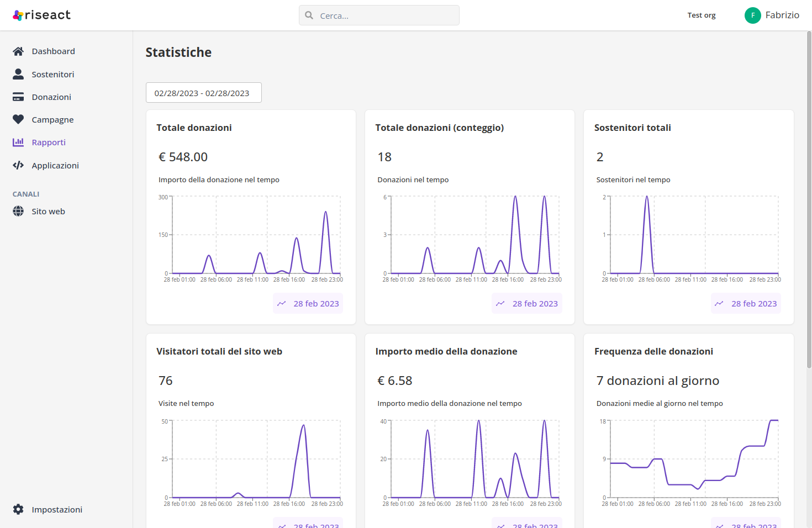The height and width of the screenshot is (528, 812).
Task: Select the Sostenitori person icon
Action: [18, 74]
